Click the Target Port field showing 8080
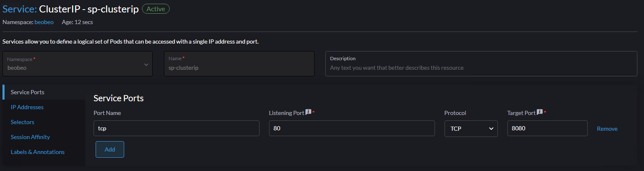The image size is (644, 171). (x=547, y=129)
